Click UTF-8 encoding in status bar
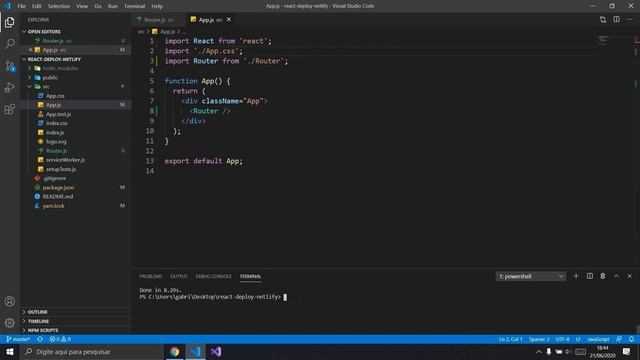Viewport: 640px width, 360px height. [x=562, y=339]
